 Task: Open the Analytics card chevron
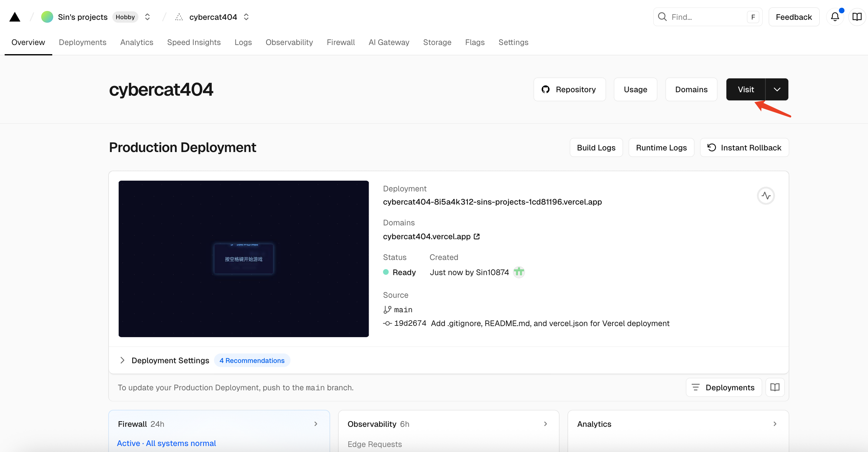coord(775,424)
